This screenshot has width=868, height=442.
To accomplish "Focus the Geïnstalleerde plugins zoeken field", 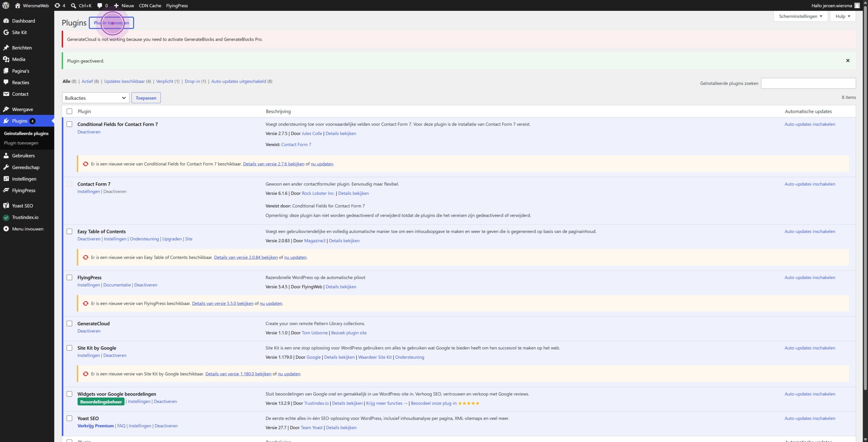I will pos(808,83).
